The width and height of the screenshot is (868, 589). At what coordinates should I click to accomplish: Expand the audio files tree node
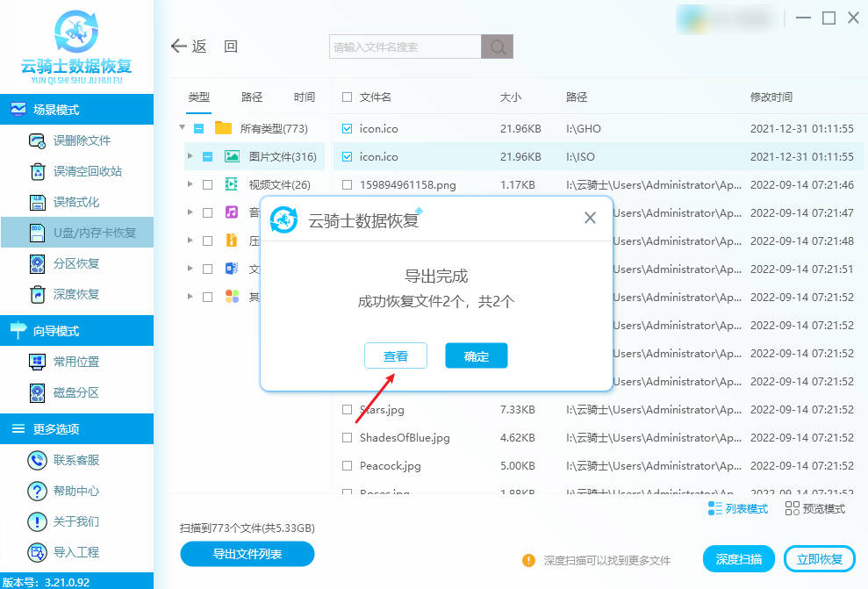tap(190, 212)
